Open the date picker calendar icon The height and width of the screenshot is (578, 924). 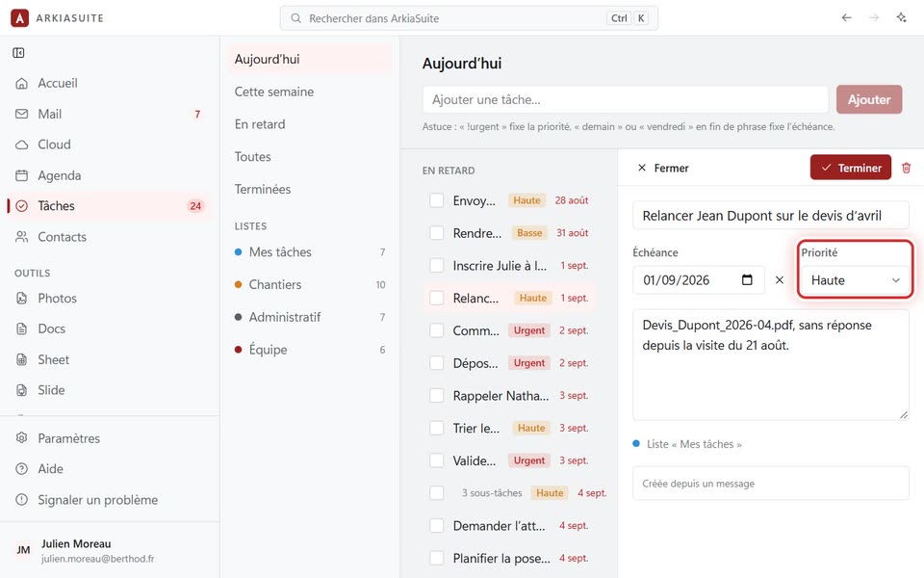pos(747,279)
